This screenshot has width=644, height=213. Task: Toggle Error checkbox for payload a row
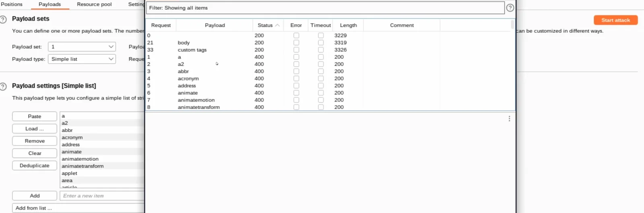(296, 57)
